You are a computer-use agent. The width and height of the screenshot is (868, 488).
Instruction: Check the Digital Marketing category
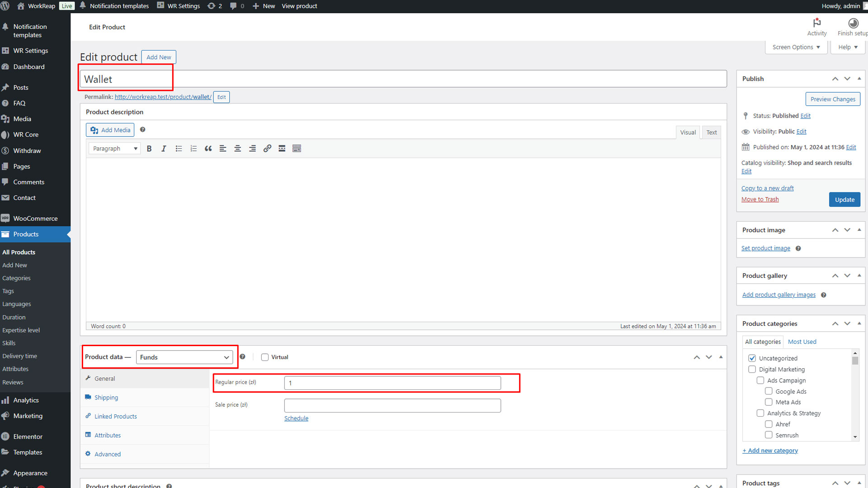[x=752, y=370]
